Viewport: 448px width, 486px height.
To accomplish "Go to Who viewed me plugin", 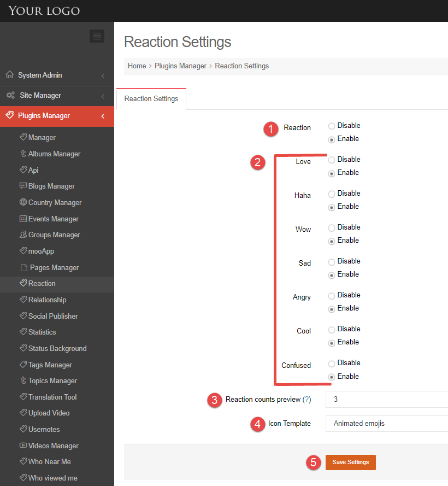I will tap(52, 478).
